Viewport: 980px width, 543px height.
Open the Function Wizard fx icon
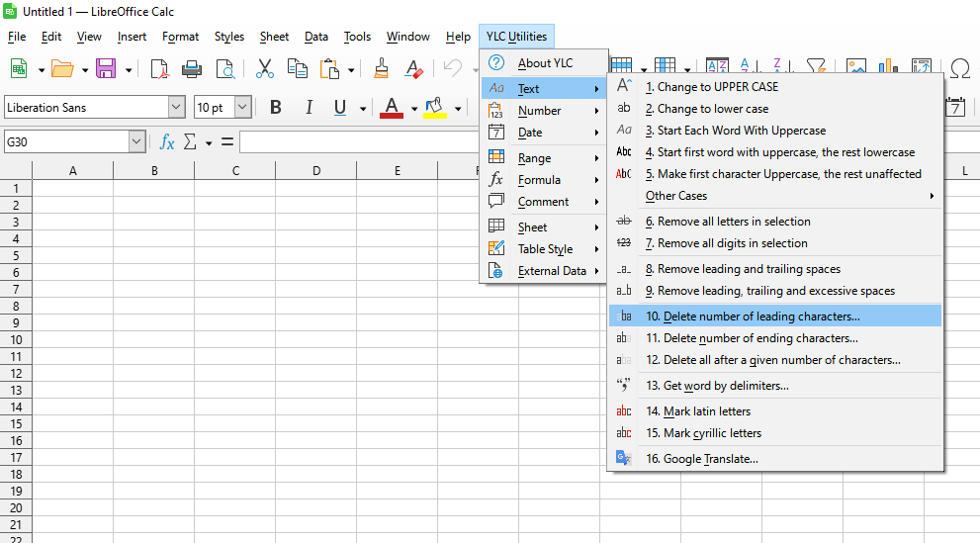click(x=167, y=142)
